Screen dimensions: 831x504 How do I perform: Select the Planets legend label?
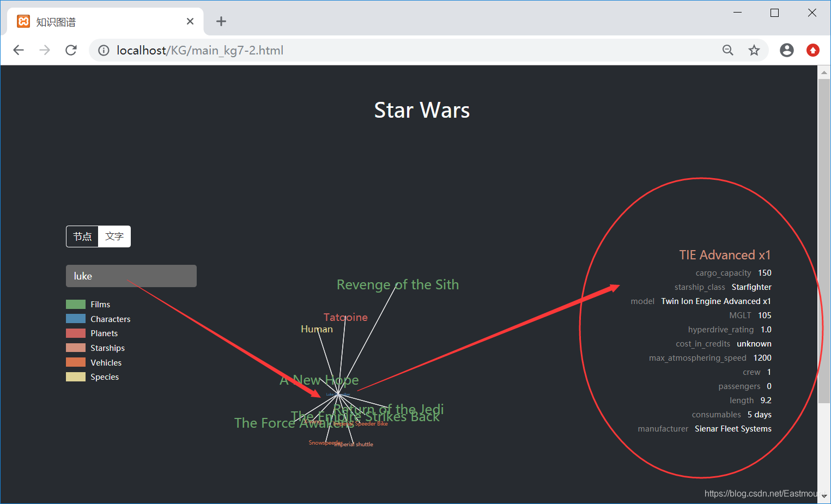click(104, 333)
